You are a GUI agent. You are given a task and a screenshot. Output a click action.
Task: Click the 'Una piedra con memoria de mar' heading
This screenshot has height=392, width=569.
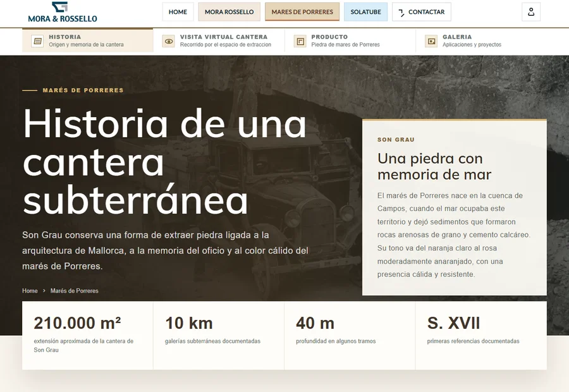(434, 167)
